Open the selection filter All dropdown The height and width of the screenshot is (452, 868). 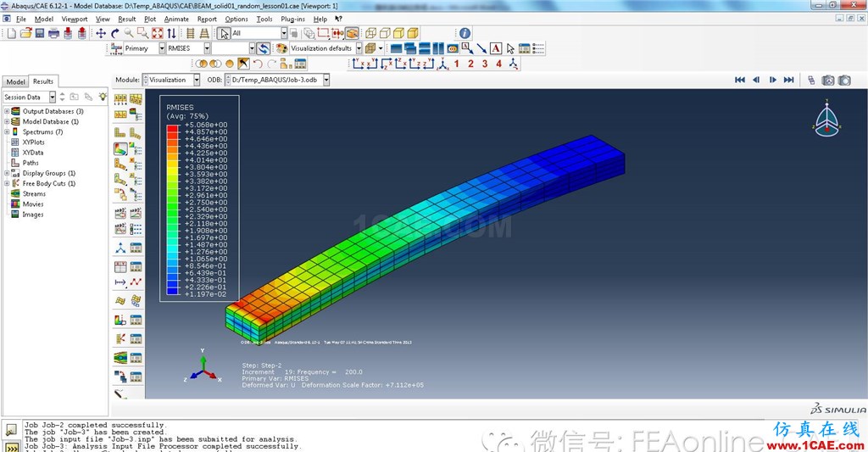tap(284, 34)
